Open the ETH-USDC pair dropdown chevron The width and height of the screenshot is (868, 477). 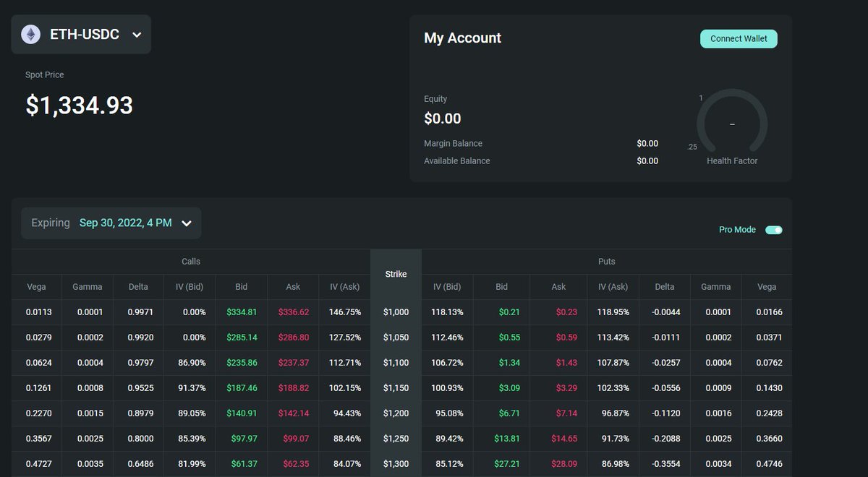[137, 35]
